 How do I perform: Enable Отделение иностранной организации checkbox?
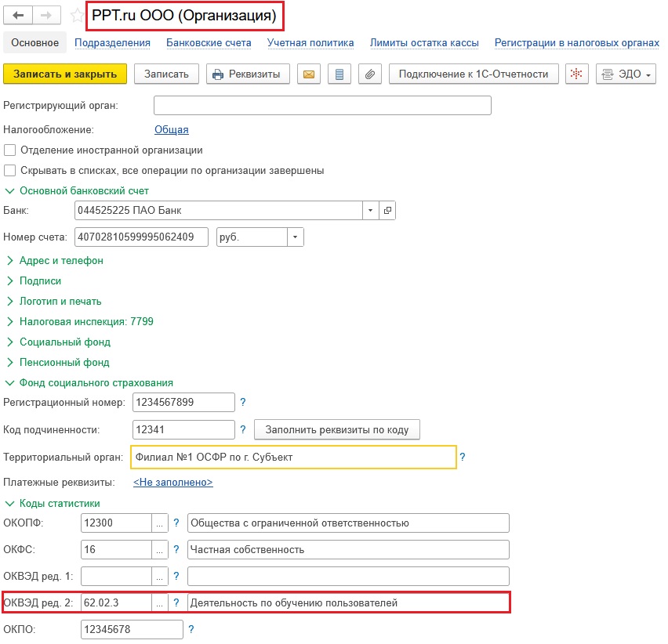[x=10, y=150]
